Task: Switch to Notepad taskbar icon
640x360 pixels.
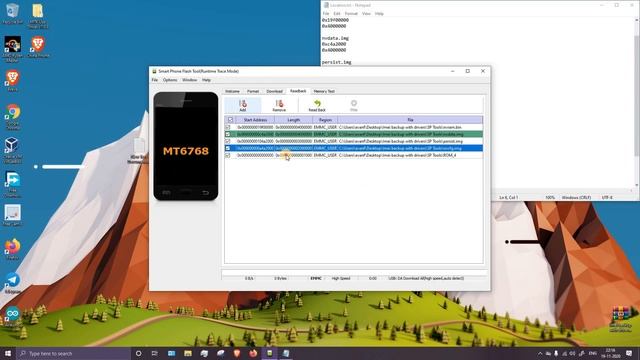Action: (x=286, y=353)
